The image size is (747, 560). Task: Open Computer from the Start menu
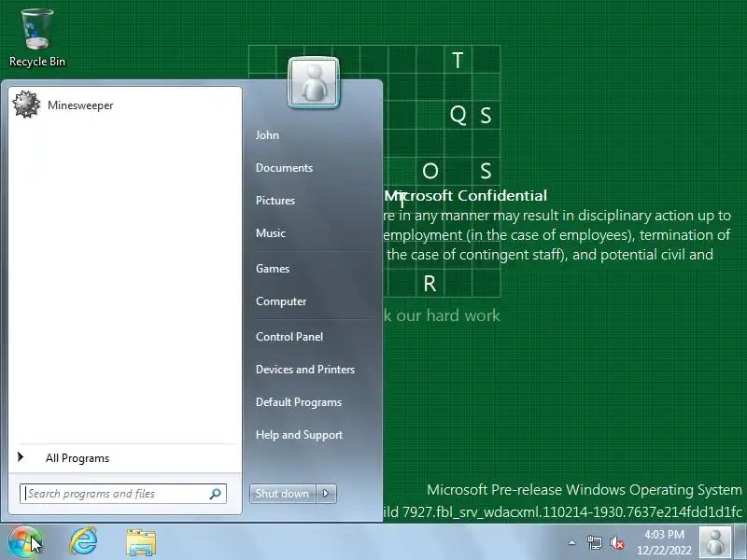281,301
